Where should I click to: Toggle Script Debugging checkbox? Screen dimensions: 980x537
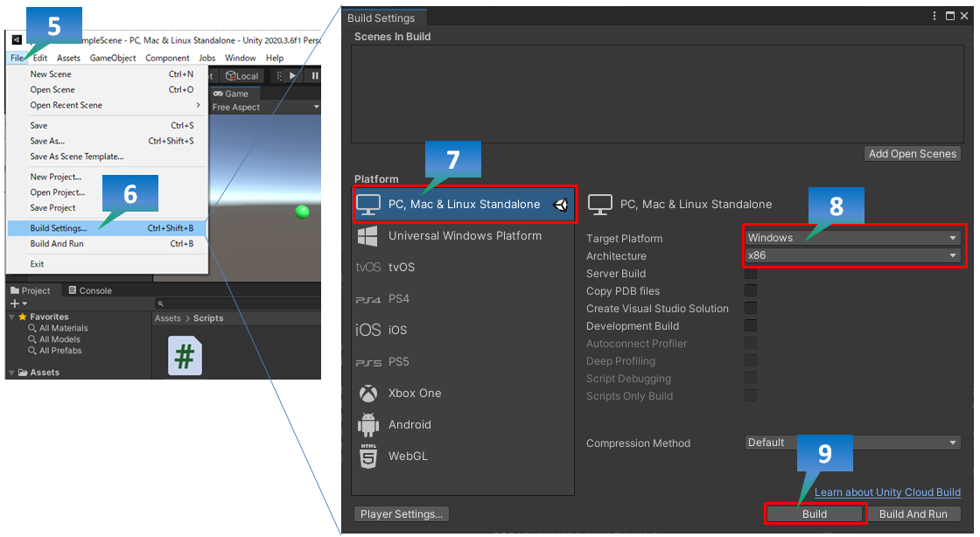pos(751,379)
